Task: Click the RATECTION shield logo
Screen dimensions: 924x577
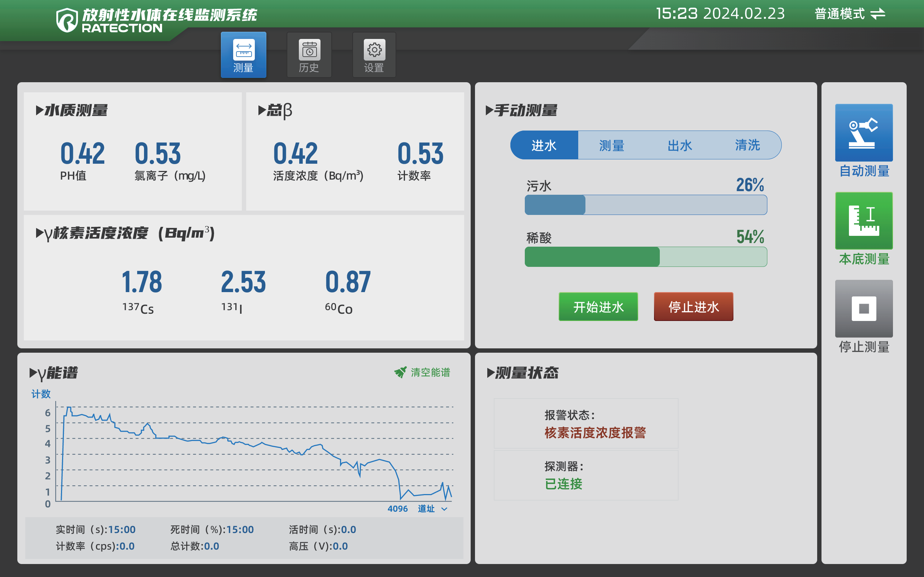Action: pyautogui.click(x=67, y=20)
